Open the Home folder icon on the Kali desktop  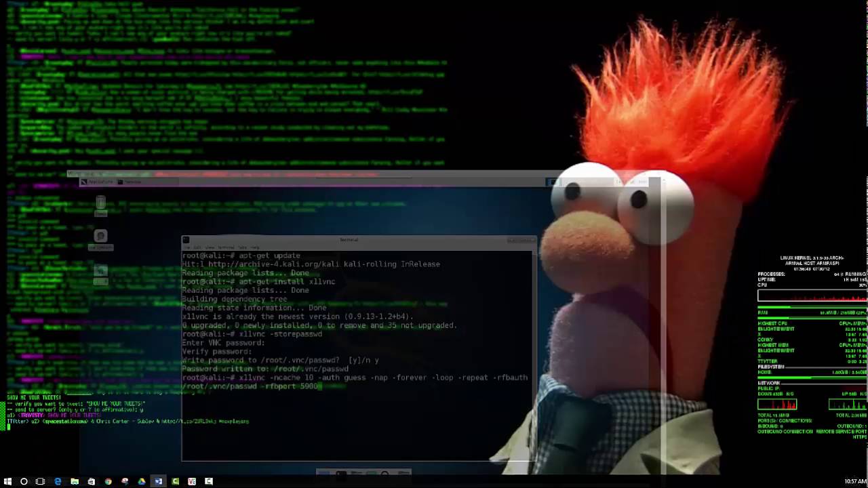coord(100,273)
